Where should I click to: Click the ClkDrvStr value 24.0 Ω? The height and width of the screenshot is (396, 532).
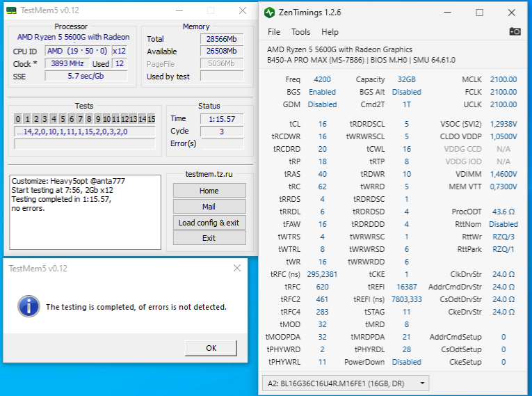coord(503,274)
